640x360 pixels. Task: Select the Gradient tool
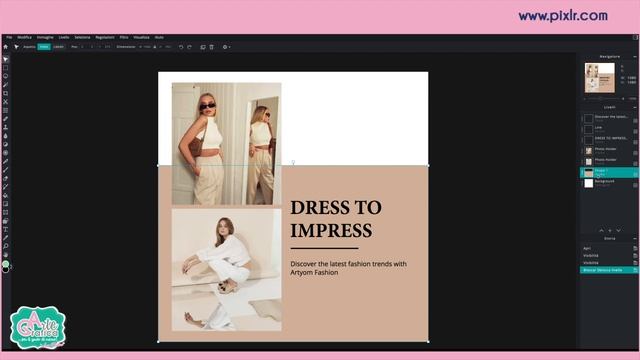click(5, 204)
